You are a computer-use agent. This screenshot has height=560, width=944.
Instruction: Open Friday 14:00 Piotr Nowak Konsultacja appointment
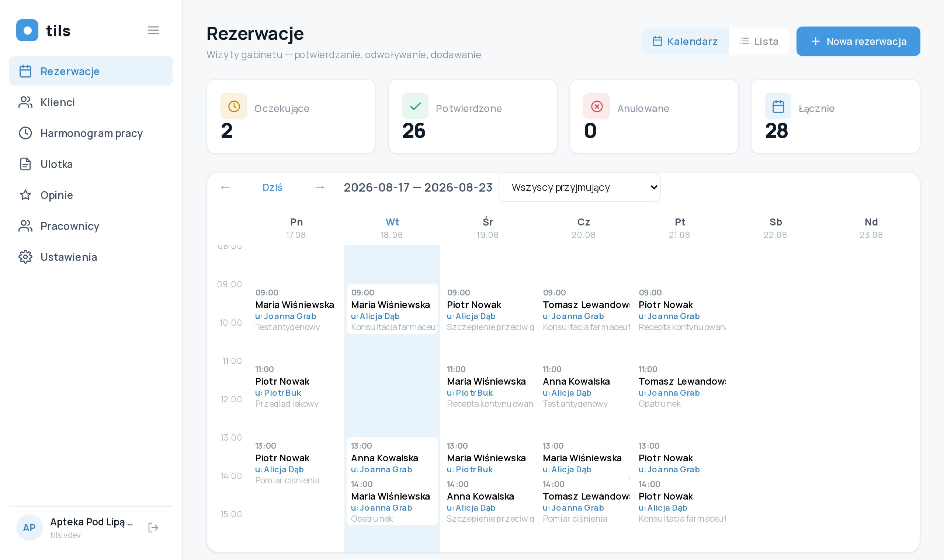coord(680,500)
